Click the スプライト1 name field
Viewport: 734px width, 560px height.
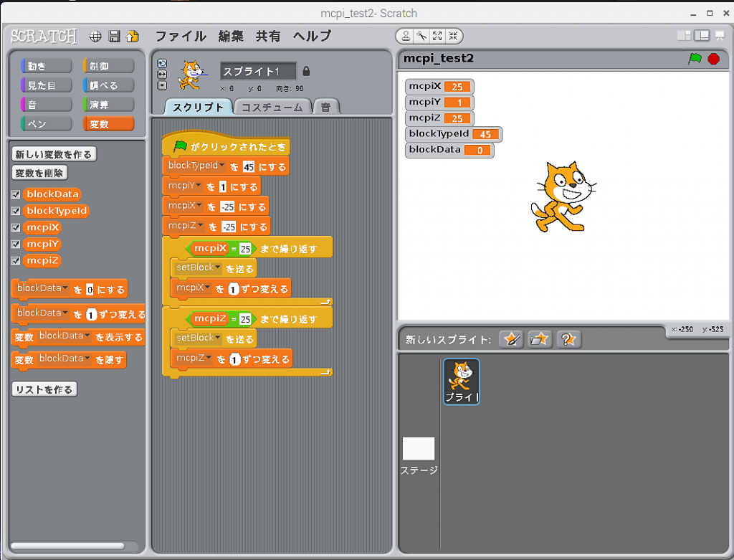(x=258, y=71)
